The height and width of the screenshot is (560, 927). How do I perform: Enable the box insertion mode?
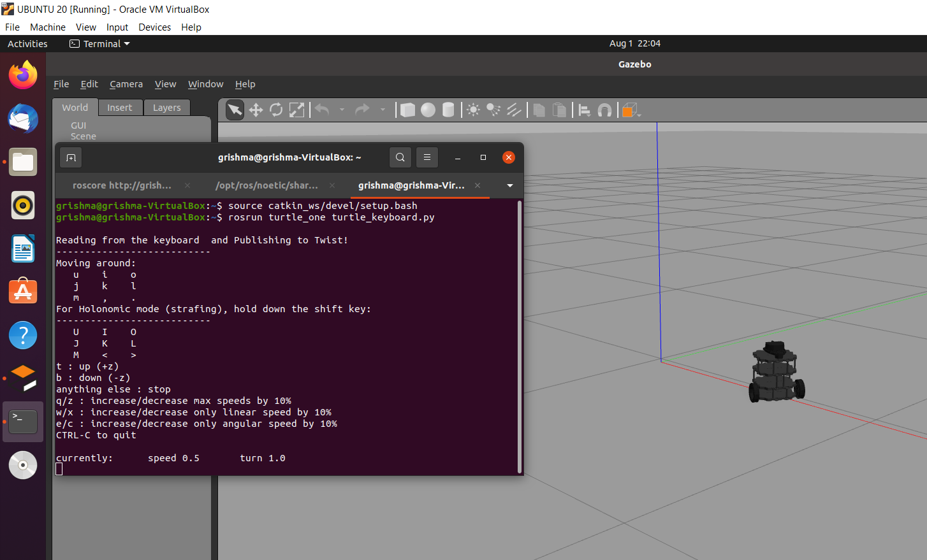point(407,110)
